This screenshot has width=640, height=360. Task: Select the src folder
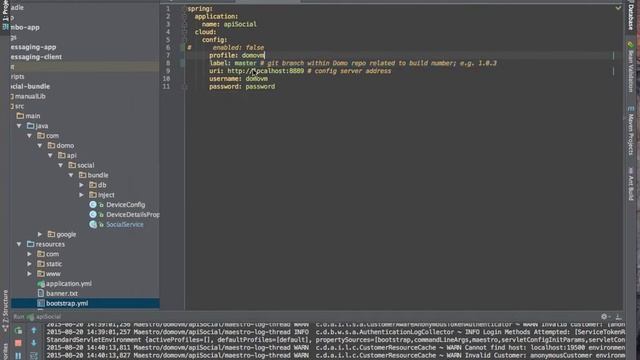[19, 106]
